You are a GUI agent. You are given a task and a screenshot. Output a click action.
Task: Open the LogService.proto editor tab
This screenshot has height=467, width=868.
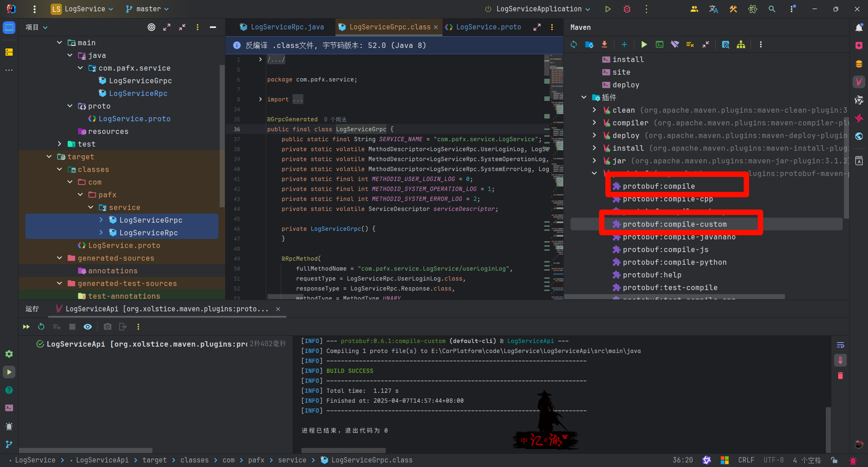483,27
